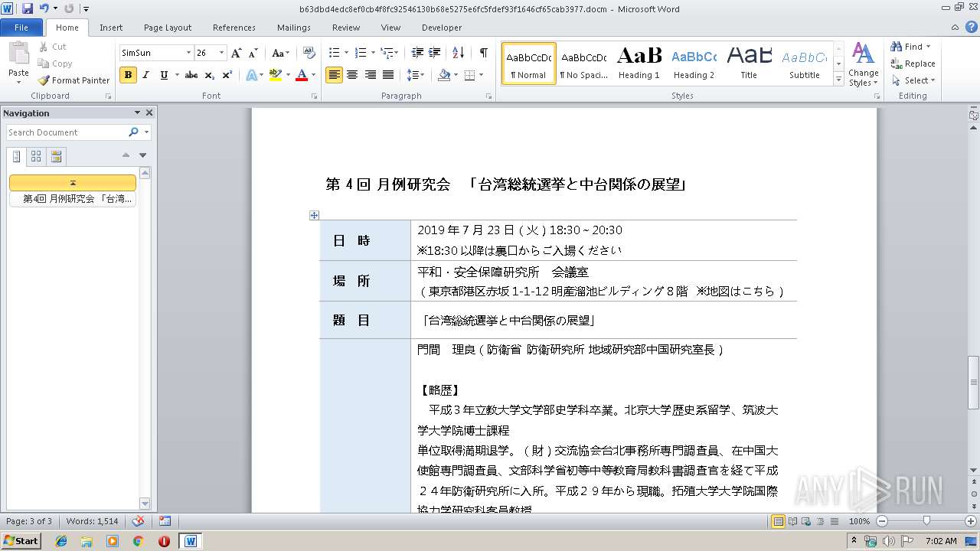Apply the text highlight color
Screen dimensions: 980x551
pos(276,75)
